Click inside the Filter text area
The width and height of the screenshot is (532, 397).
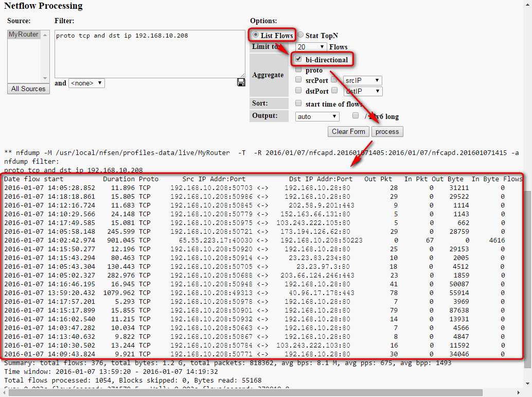[x=149, y=54]
